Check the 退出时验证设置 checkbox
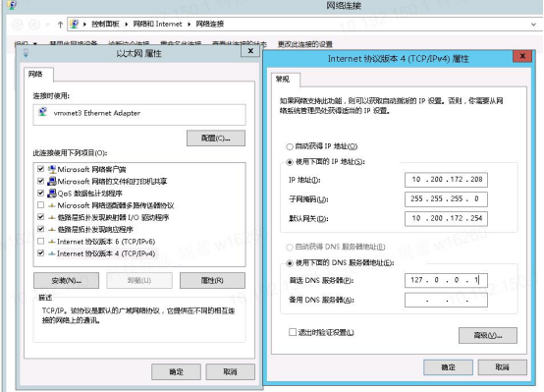Image resolution: width=544 pixels, height=392 pixels. pos(293,332)
